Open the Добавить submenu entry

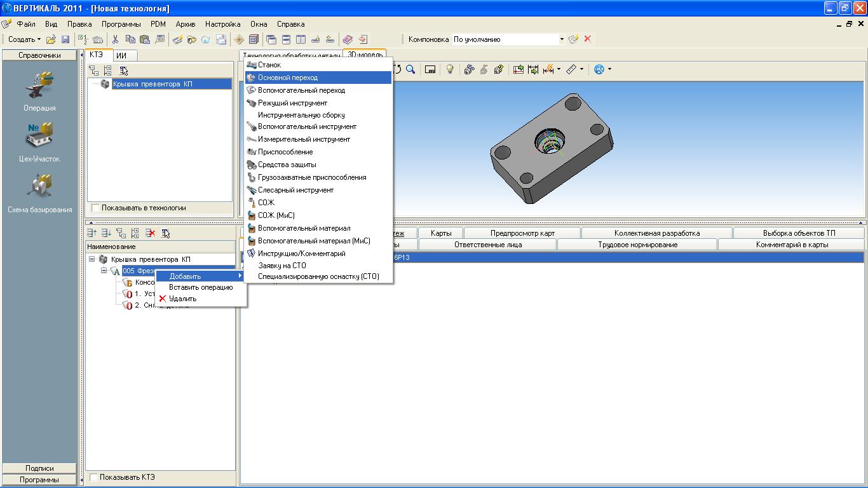201,276
